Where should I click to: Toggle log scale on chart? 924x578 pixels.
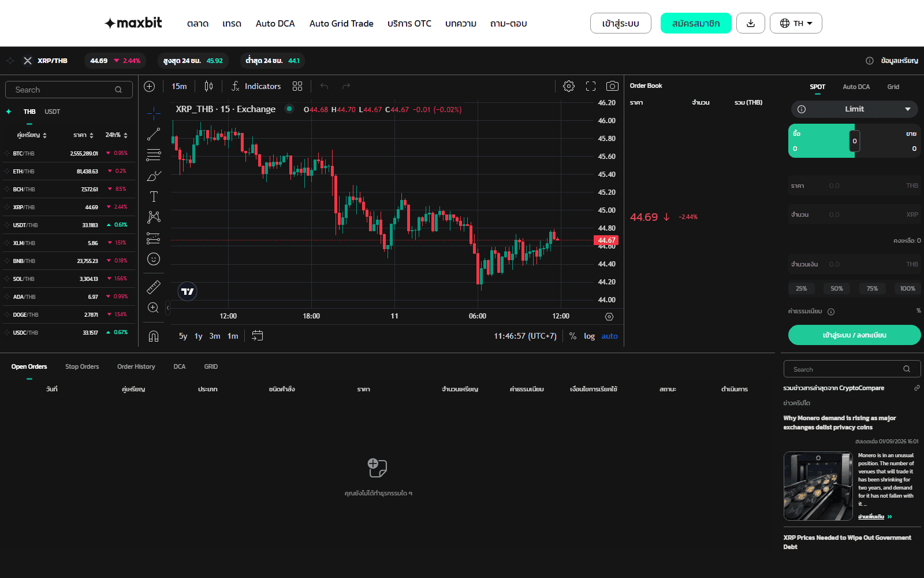tap(589, 336)
